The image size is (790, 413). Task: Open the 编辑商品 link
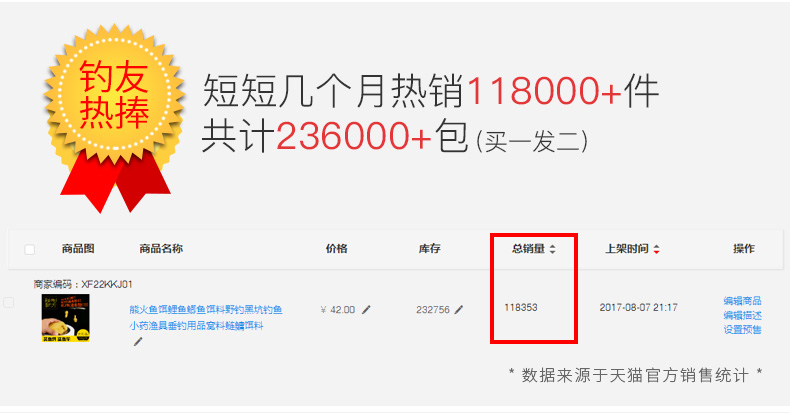742,301
